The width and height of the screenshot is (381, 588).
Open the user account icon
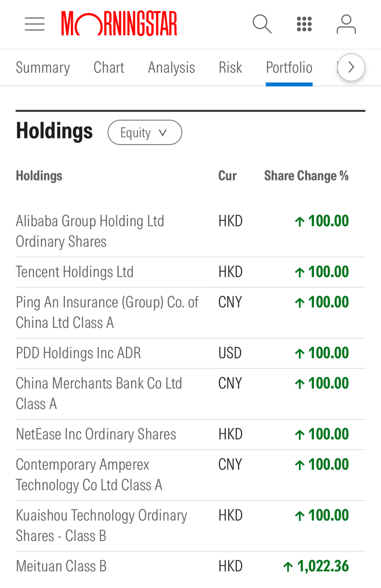(346, 24)
